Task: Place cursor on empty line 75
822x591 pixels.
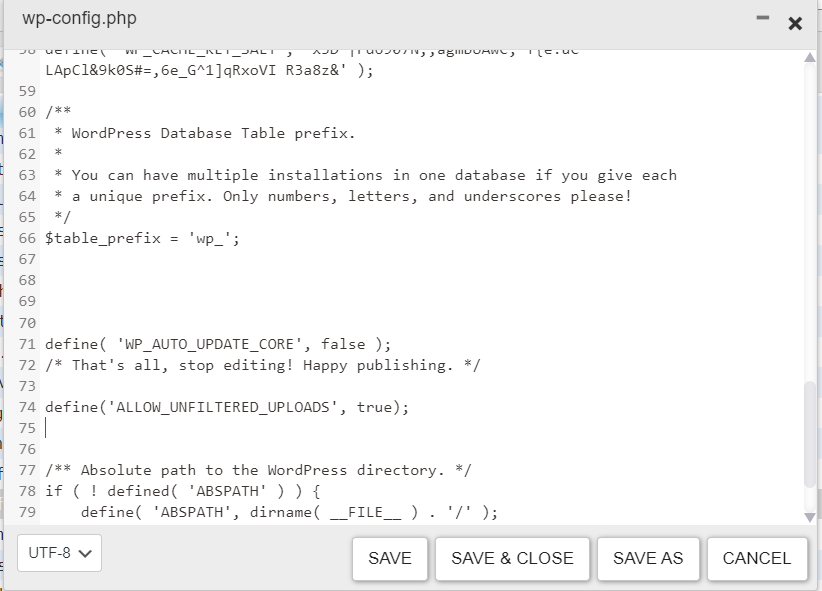Action: click(x=300, y=429)
